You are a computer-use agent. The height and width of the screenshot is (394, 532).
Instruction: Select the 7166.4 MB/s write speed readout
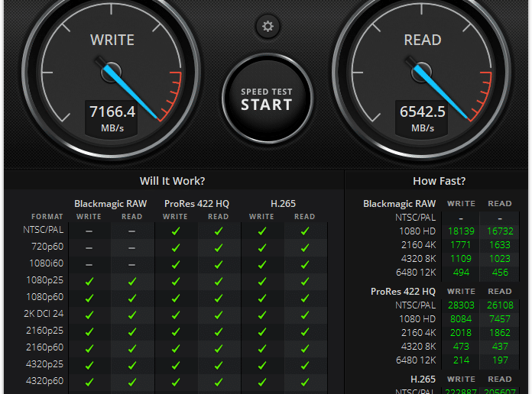click(112, 118)
